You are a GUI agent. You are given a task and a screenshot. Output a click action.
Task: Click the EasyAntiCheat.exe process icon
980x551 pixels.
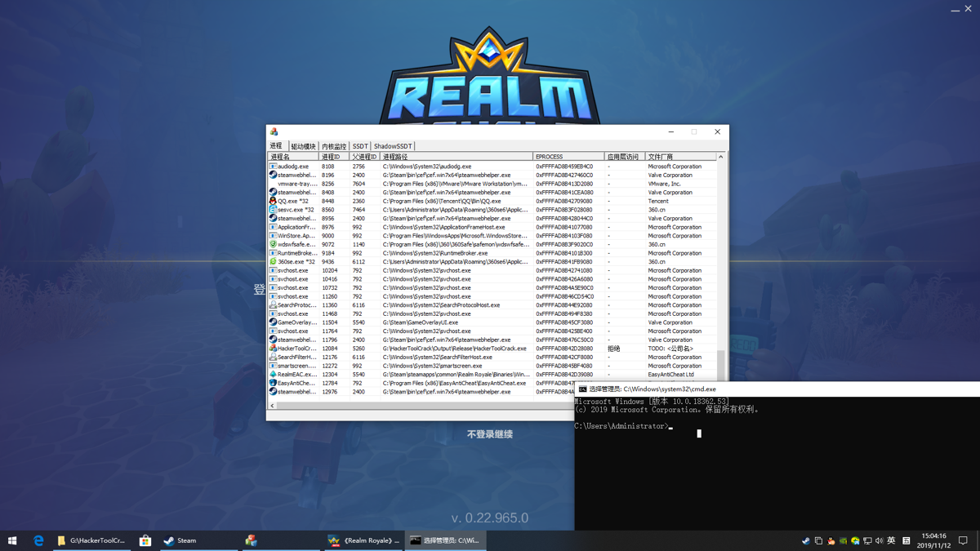tap(273, 383)
